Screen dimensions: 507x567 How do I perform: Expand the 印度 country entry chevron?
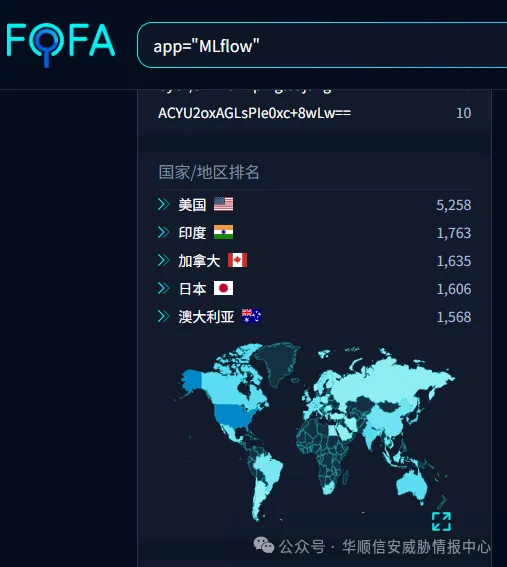pyautogui.click(x=163, y=232)
